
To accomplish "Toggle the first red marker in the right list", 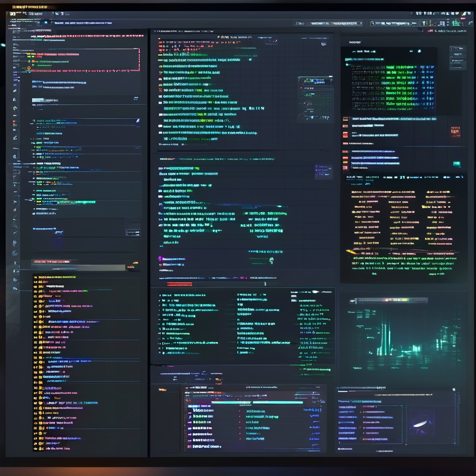I will click(345, 119).
